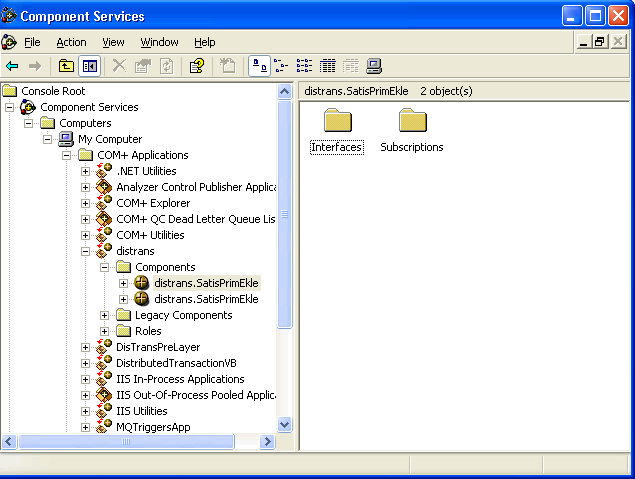
Task: Select My Computer node in tree
Action: [x=110, y=139]
